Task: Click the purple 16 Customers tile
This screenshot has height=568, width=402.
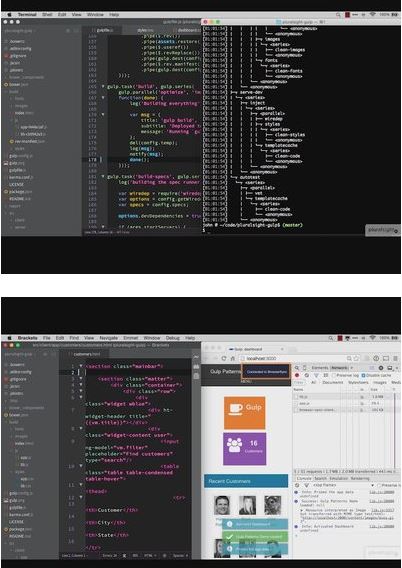Action: (x=244, y=448)
